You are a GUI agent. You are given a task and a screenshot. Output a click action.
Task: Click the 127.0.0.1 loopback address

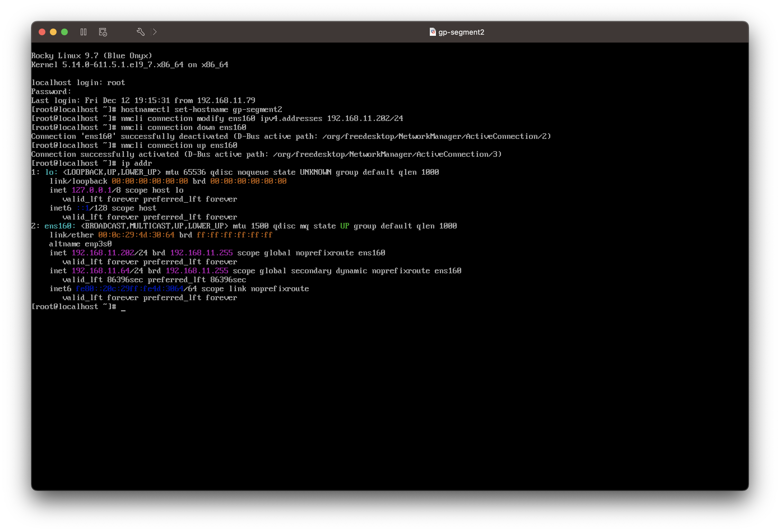point(91,190)
